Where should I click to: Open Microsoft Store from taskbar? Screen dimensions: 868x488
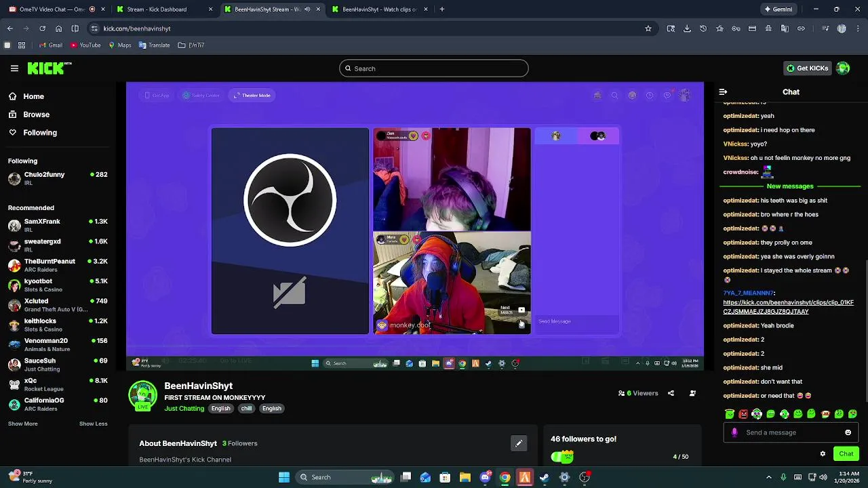(446, 477)
